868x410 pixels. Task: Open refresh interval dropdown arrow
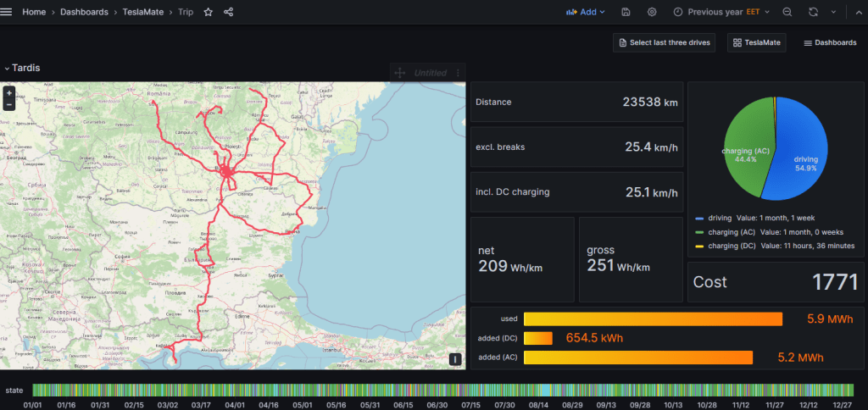coord(833,12)
